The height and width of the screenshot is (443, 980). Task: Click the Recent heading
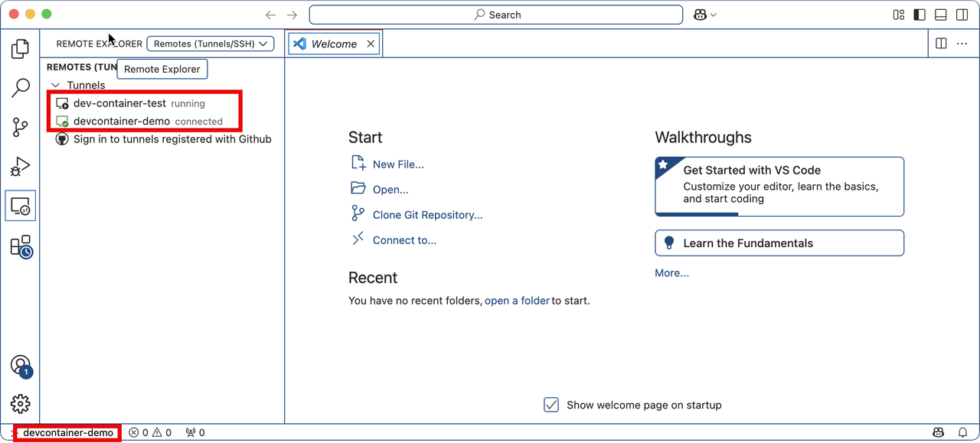(373, 278)
